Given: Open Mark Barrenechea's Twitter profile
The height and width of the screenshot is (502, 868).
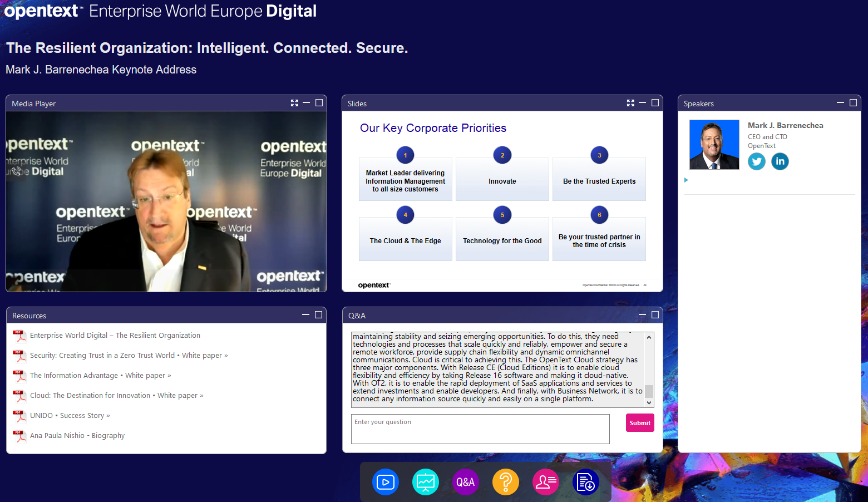Looking at the screenshot, I should [757, 161].
